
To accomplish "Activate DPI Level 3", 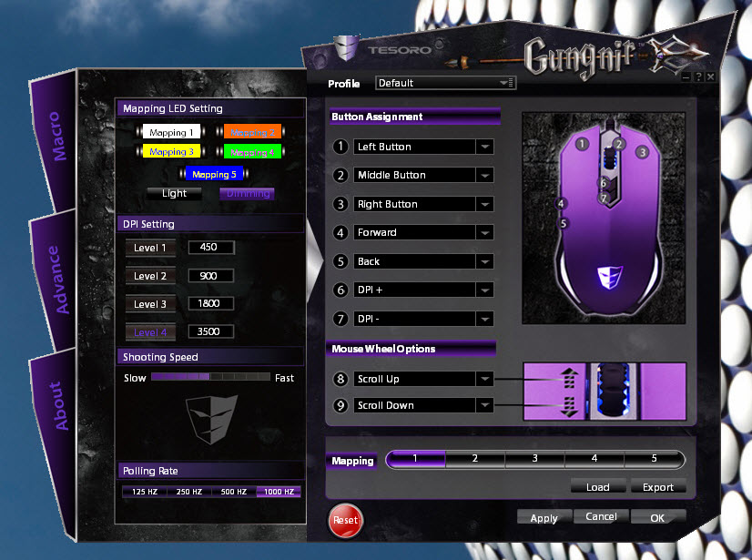I will click(x=150, y=304).
